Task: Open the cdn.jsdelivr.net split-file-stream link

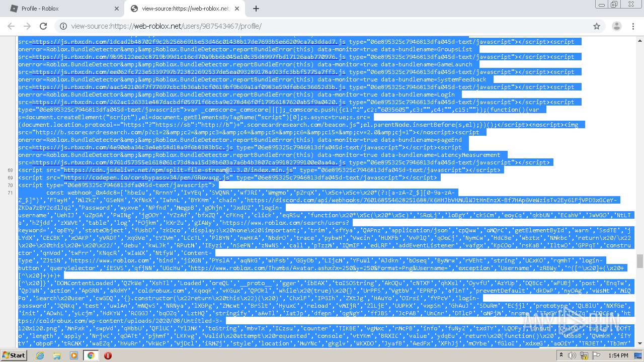Action: click(178, 170)
